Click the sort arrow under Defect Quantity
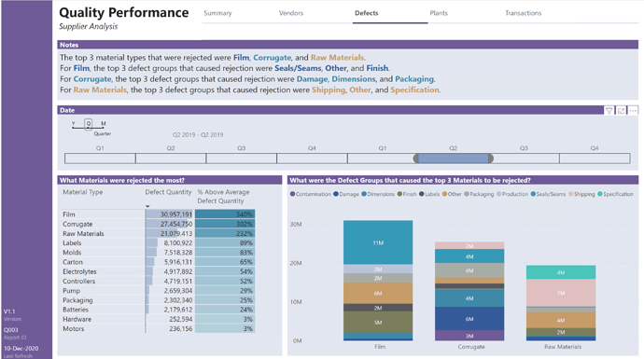 (147, 206)
